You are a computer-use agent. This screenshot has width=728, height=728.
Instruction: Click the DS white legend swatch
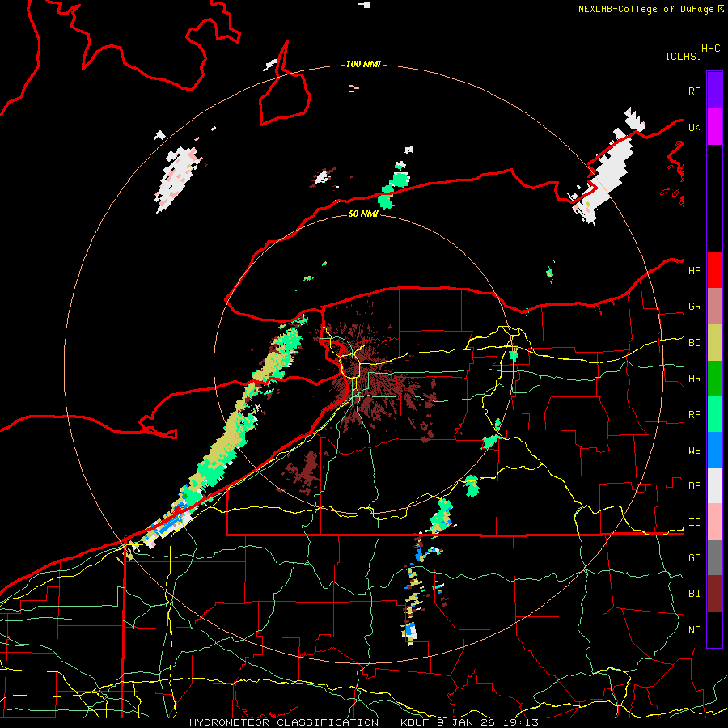(x=714, y=485)
